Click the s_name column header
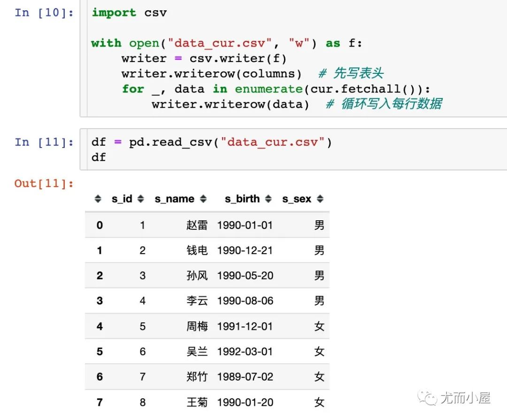The height and width of the screenshot is (420, 507). [x=174, y=199]
